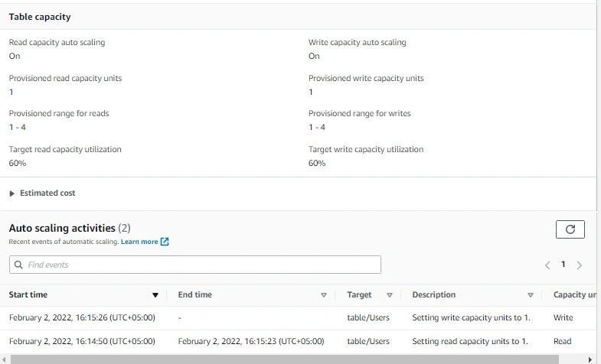Click the Description column sort arrow
Image resolution: width=601 pixels, height=364 pixels.
530,295
